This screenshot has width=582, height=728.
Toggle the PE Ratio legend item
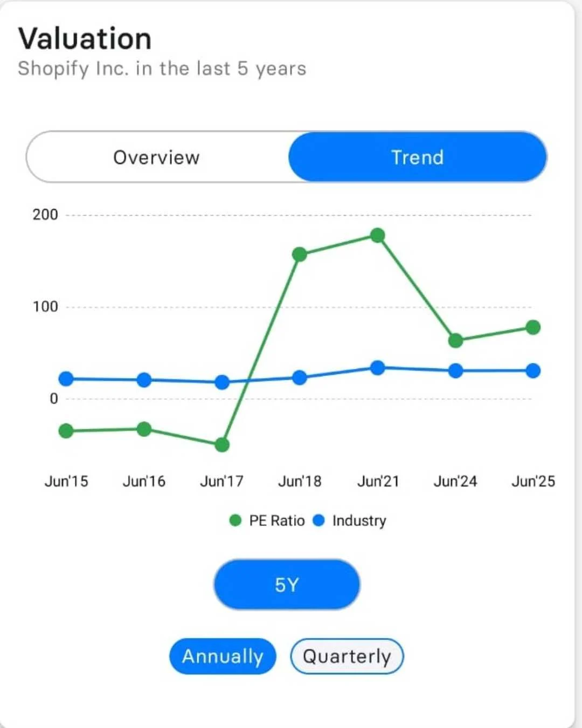(267, 520)
